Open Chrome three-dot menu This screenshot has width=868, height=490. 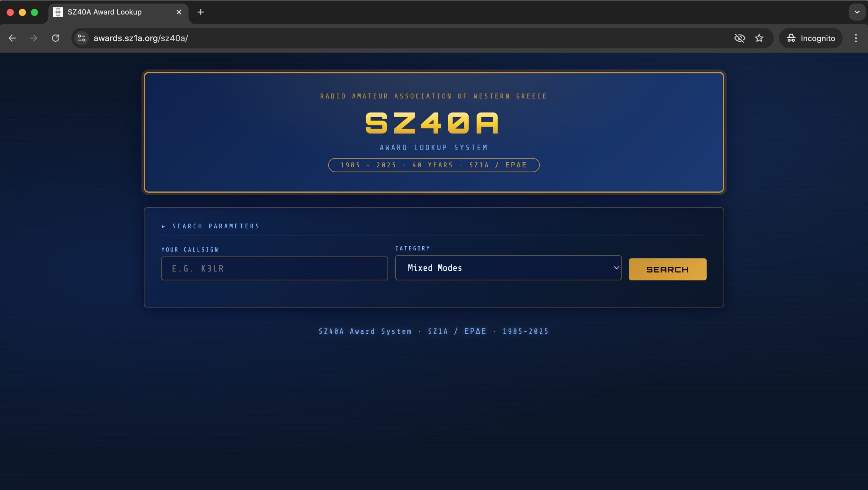[855, 38]
